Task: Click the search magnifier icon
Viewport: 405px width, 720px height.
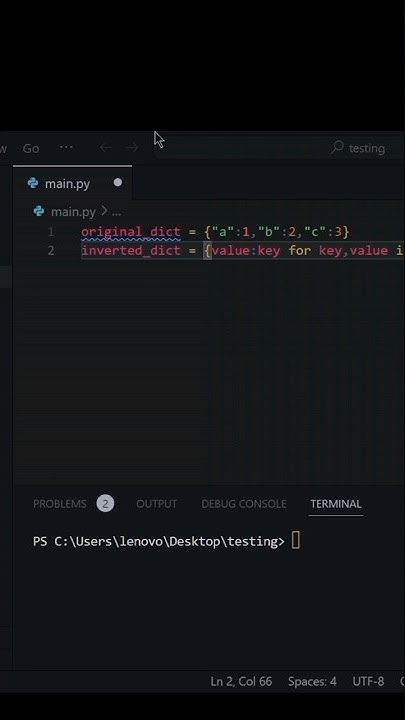Action: coord(337,147)
